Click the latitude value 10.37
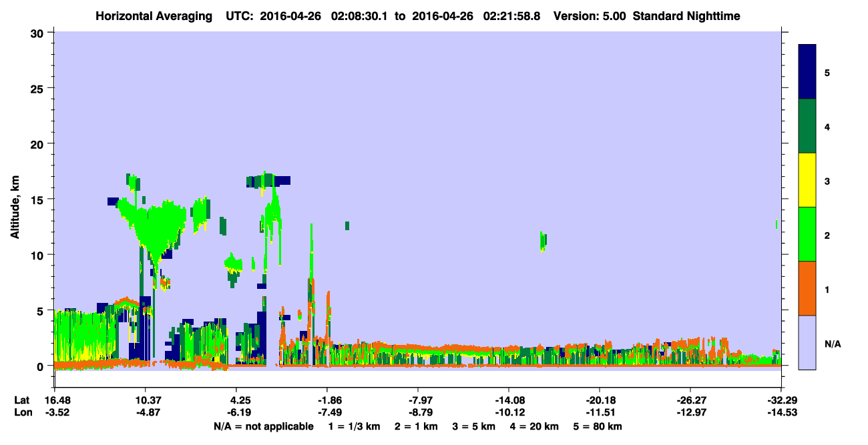868x445 pixels. pos(145,400)
